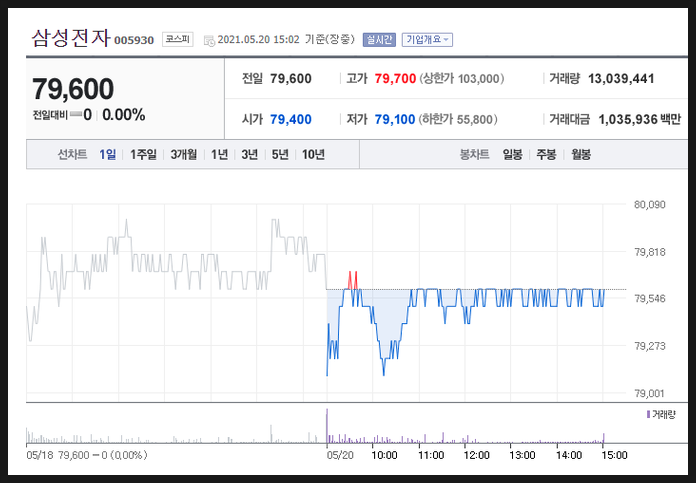Click the calendar icon next to the date

209,40
